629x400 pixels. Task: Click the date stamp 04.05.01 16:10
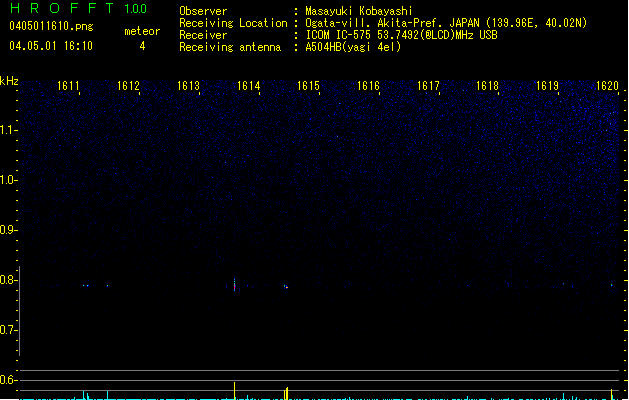pos(51,46)
